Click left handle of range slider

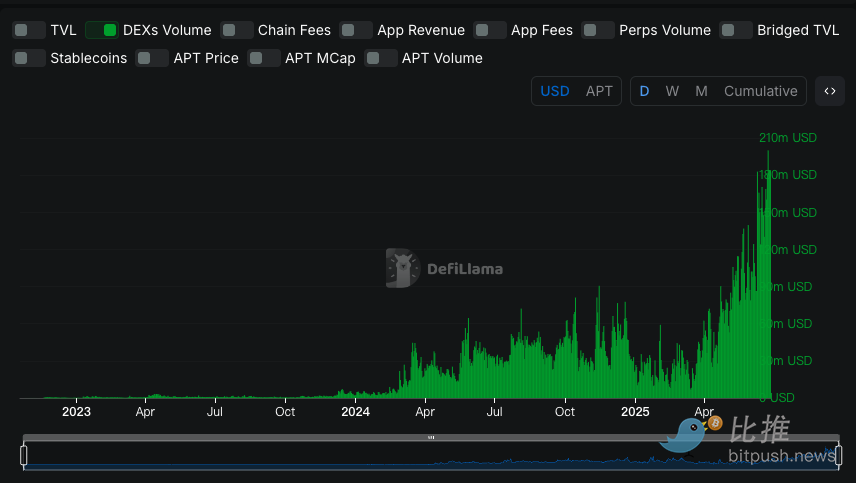23,455
